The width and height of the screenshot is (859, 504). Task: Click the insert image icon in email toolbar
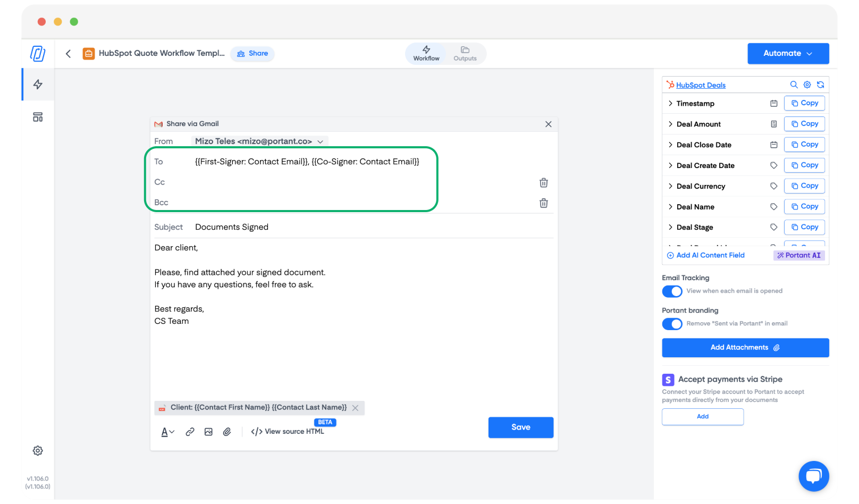click(x=208, y=432)
